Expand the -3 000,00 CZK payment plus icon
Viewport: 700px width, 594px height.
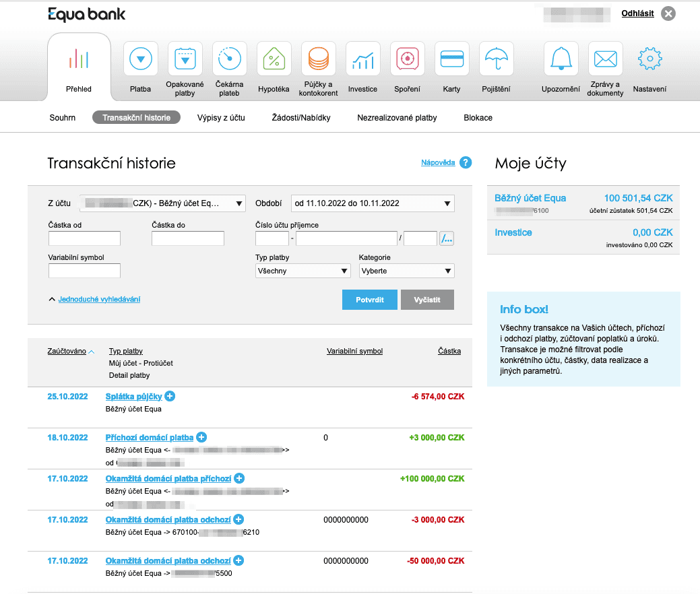[x=239, y=519]
